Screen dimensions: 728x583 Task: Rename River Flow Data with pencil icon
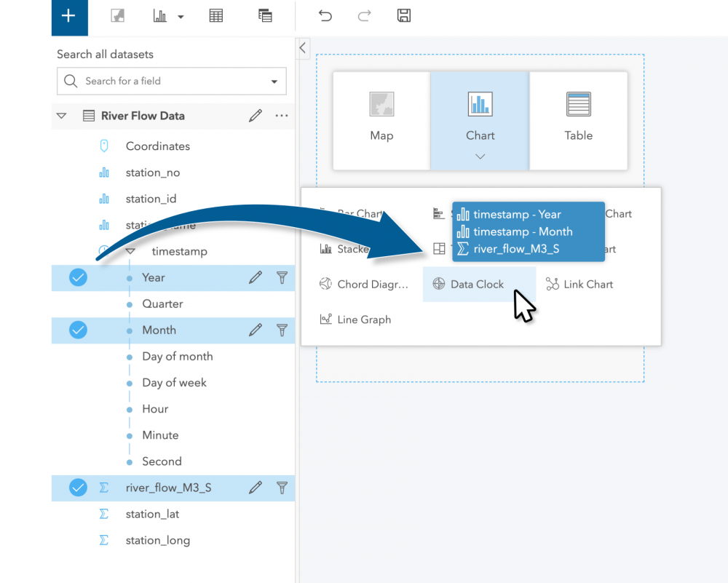coord(256,116)
